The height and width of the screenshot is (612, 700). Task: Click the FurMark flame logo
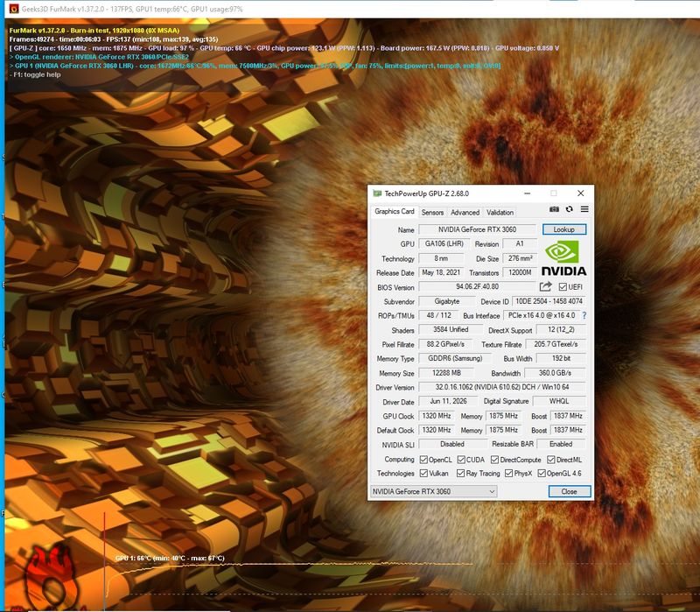click(51, 577)
